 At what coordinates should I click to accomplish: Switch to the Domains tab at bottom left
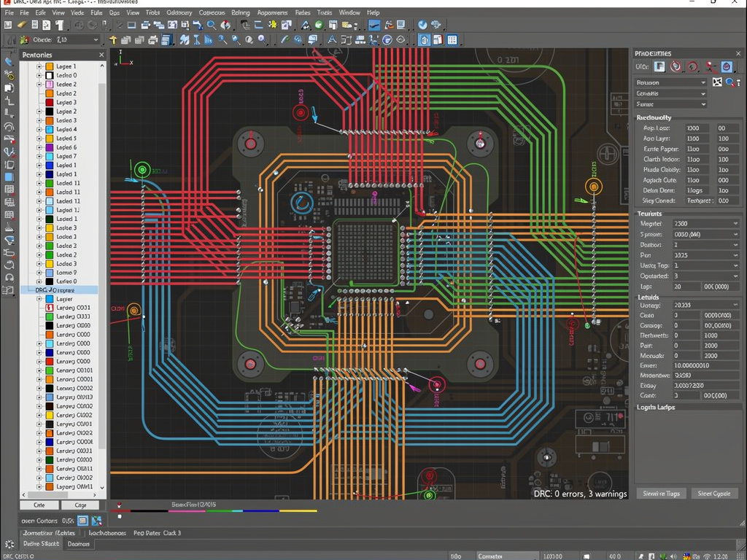(78, 543)
